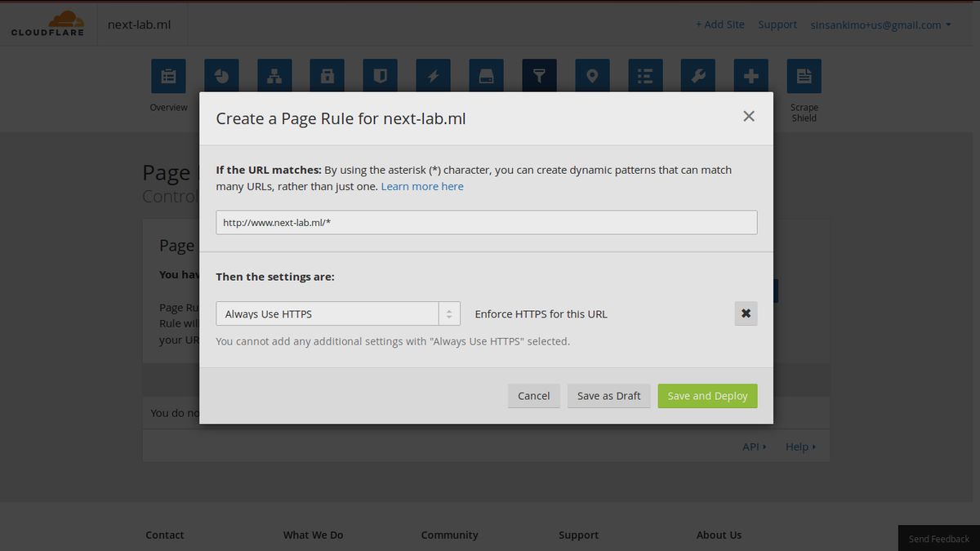Open the Customize wrench icon
Viewport: 980px width, 551px height.
(x=698, y=76)
